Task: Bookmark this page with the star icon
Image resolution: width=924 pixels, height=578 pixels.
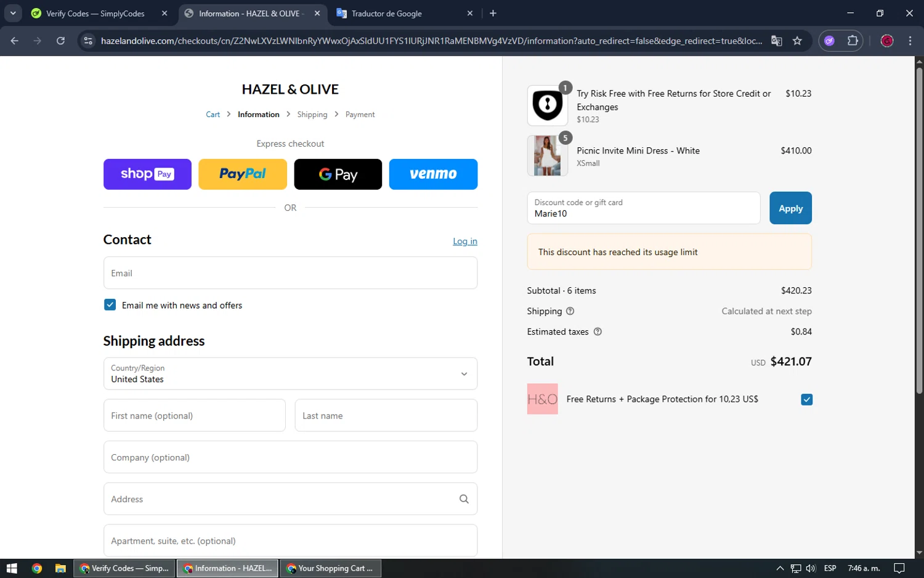Action: click(797, 41)
